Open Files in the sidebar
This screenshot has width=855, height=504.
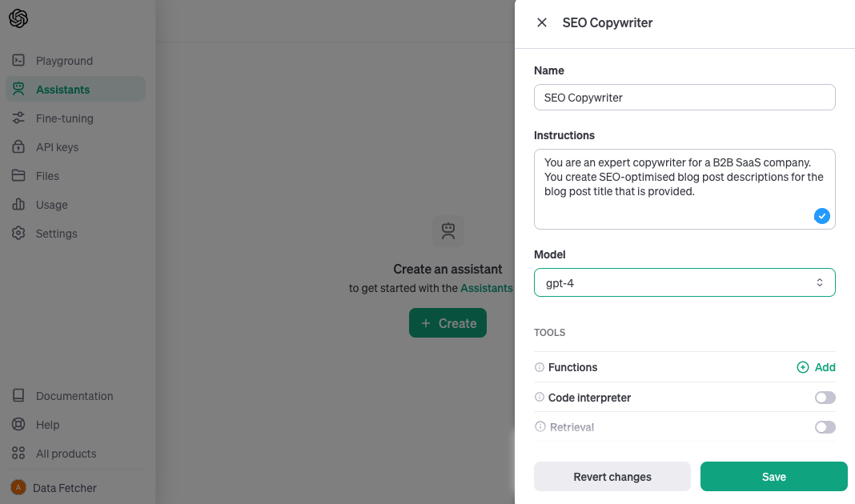[76, 176]
